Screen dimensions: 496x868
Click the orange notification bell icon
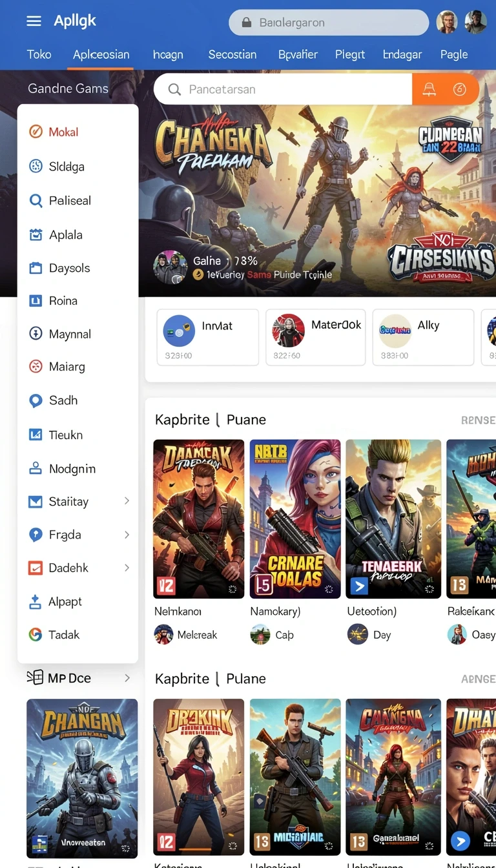point(429,90)
